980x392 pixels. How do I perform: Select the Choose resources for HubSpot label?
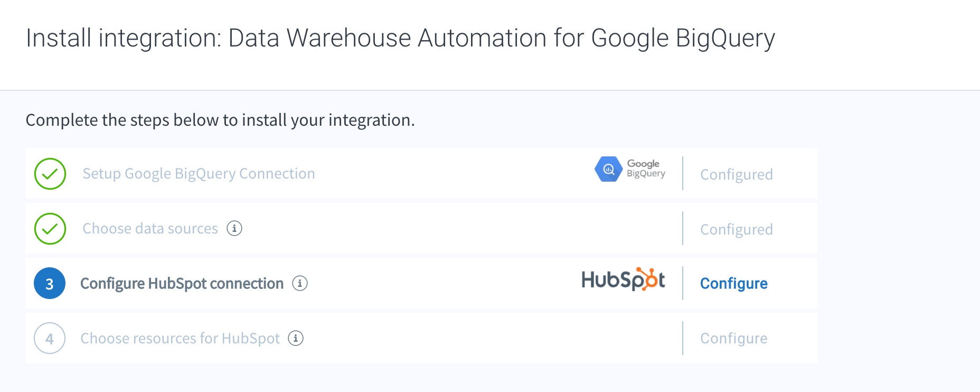pos(180,339)
